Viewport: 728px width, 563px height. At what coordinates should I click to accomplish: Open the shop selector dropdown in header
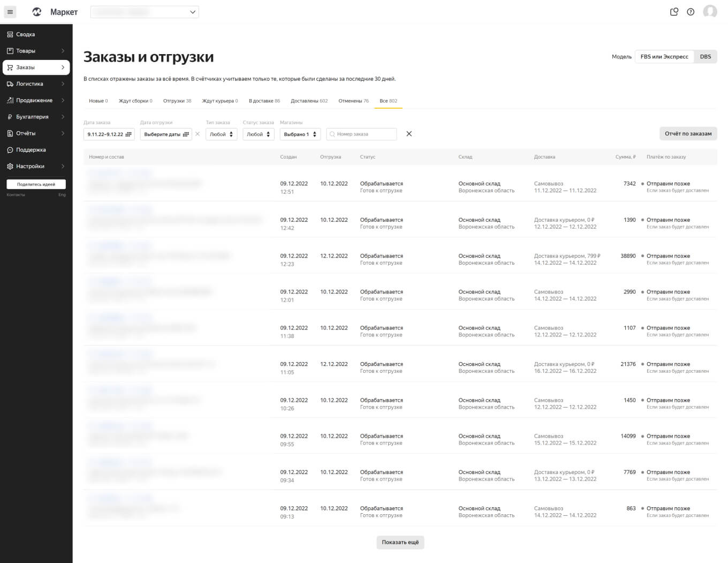[145, 12]
